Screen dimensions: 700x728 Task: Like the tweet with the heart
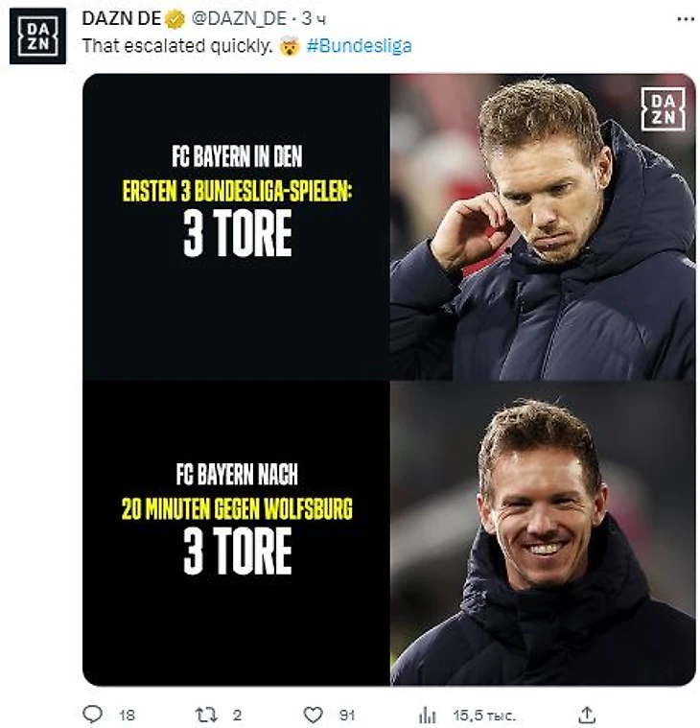tap(313, 715)
